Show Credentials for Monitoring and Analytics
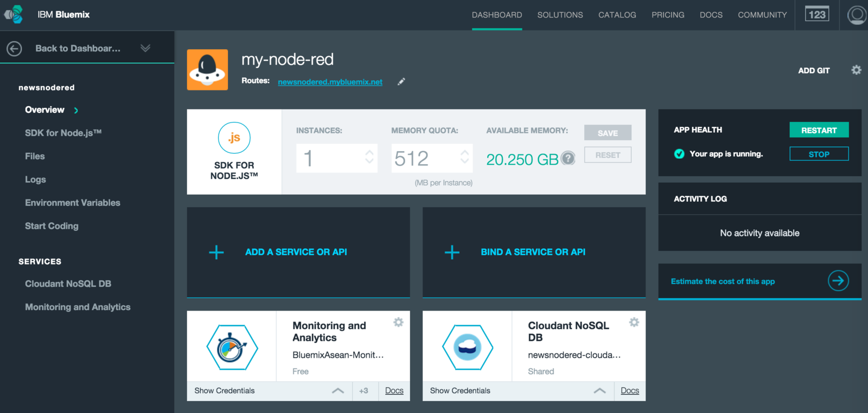 pyautogui.click(x=225, y=391)
